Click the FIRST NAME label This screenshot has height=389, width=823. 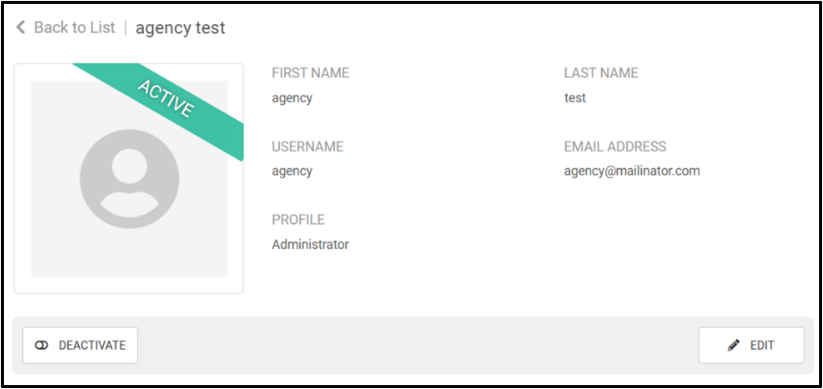point(310,73)
